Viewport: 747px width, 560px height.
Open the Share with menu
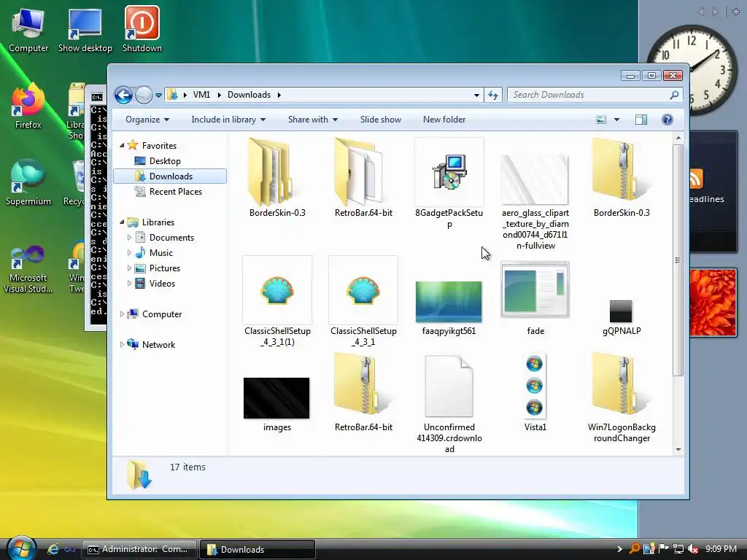[x=313, y=120]
